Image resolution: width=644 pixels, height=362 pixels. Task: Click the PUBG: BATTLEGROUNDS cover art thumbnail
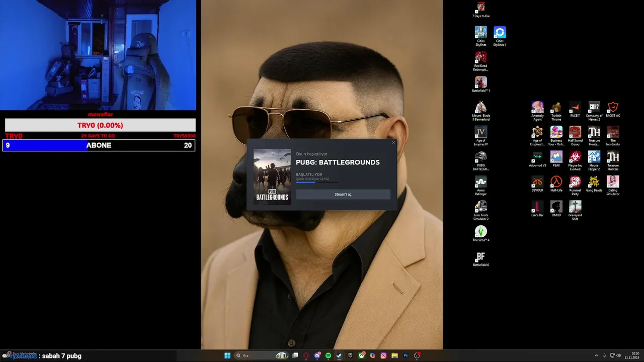272,176
